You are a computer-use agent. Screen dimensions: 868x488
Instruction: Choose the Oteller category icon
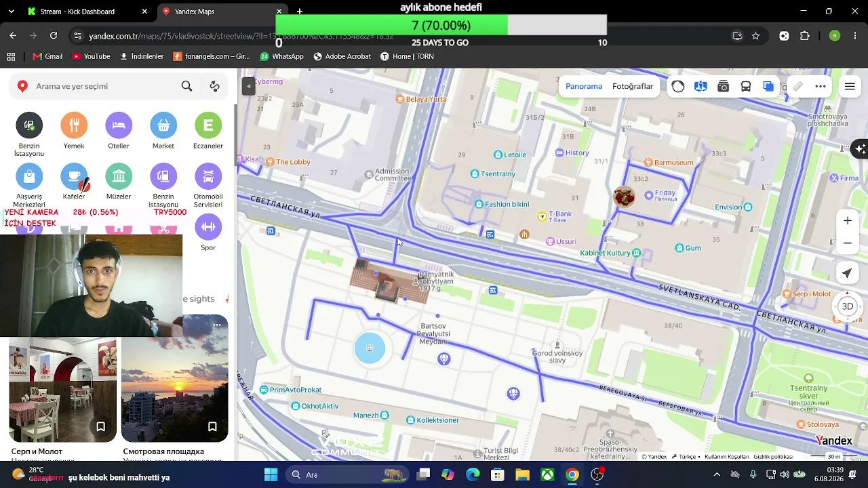pyautogui.click(x=119, y=125)
